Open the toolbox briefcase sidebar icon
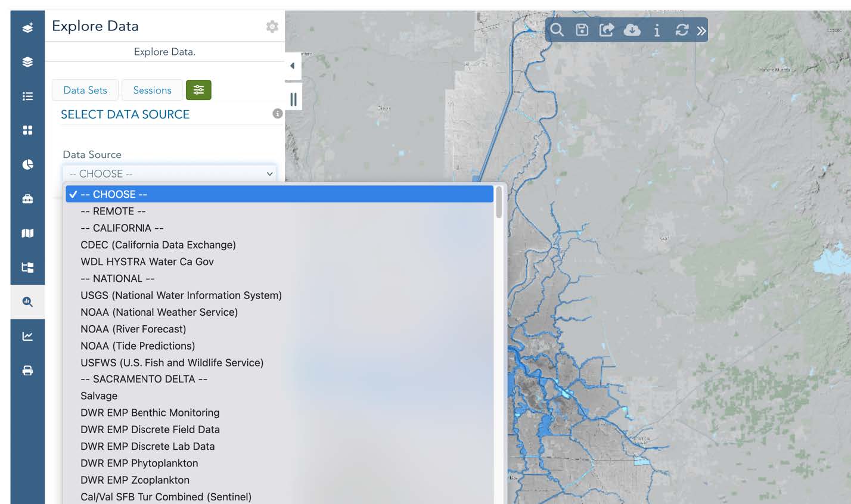Viewport: 851px width, 504px height. pyautogui.click(x=27, y=199)
